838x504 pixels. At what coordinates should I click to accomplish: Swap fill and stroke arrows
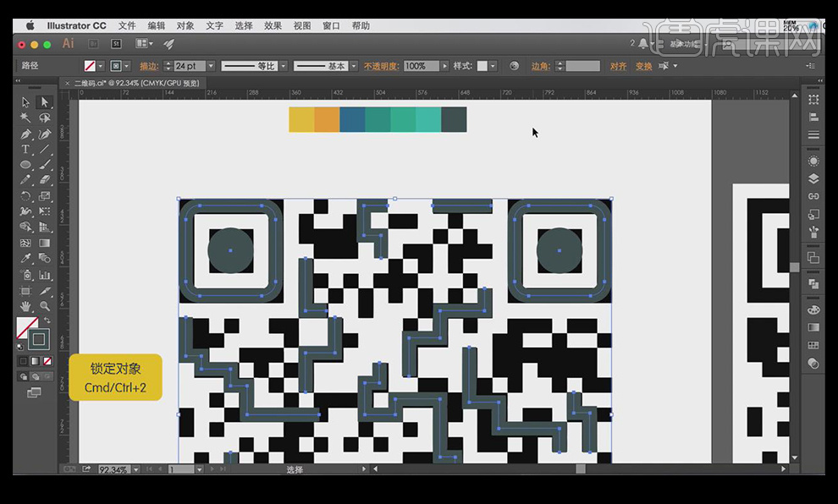pos(47,321)
